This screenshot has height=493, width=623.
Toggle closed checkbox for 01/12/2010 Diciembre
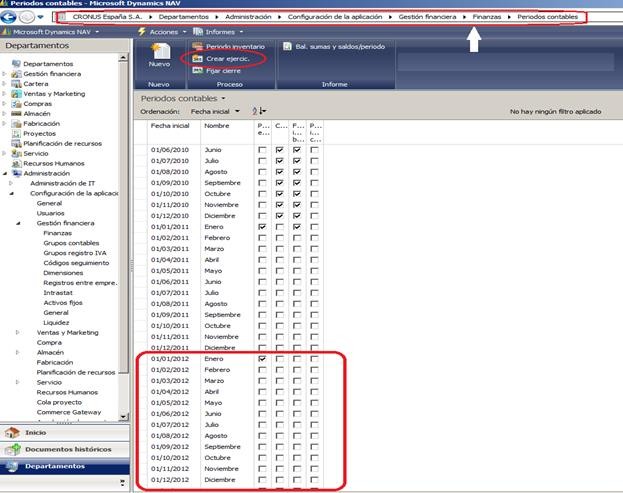click(280, 216)
